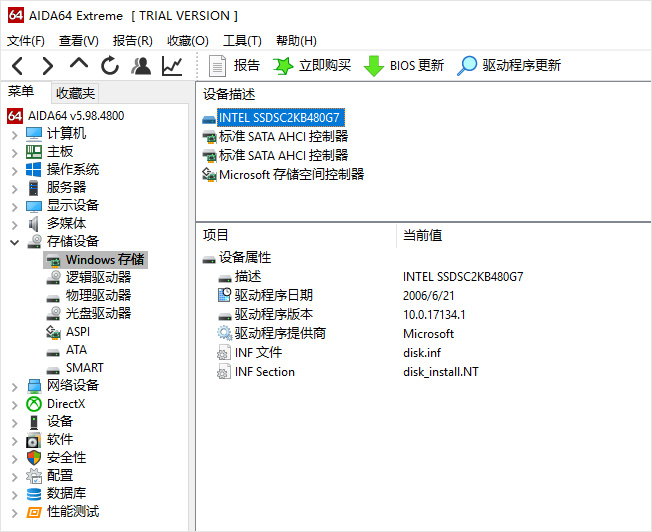The image size is (652, 532).
Task: Expand the 主板 tree node
Action: [15, 153]
